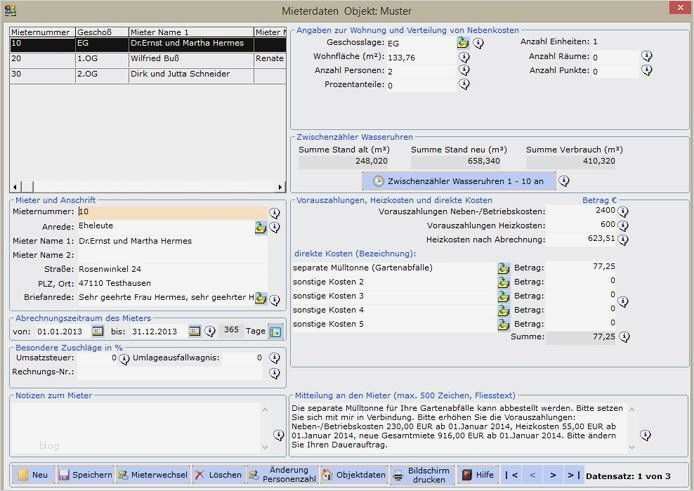Viewport: 694px width, 491px height.
Task: Click into the Mieternummer input field
Action: 173,212
